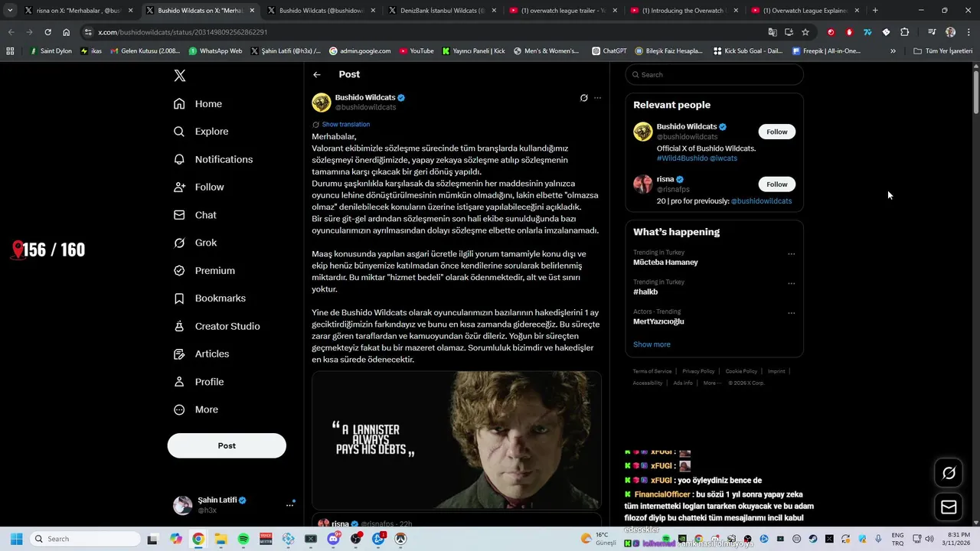Click the Grok icon on the post header

583,98
